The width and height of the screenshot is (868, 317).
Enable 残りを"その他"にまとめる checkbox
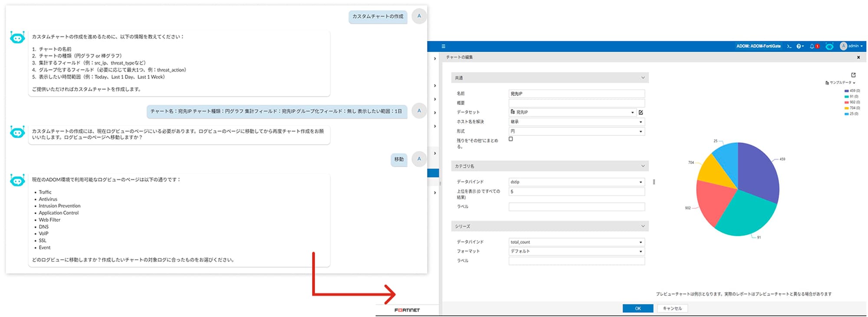tap(511, 139)
